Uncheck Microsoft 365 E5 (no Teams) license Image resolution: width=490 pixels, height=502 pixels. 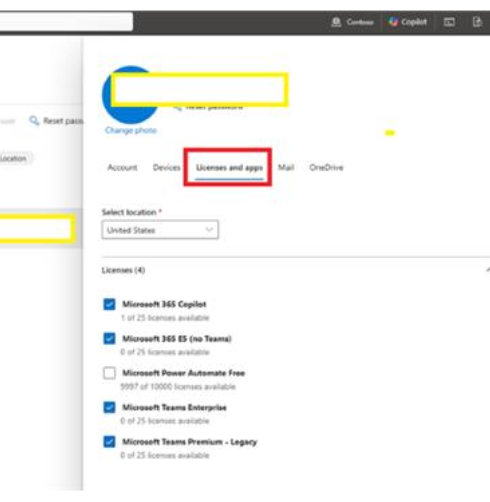(109, 338)
